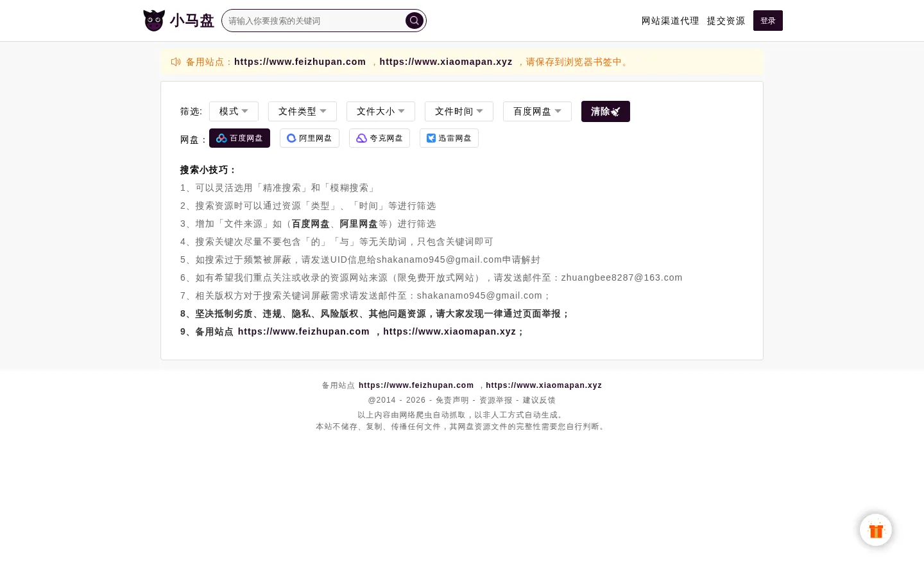This screenshot has height=578, width=924.
Task: Focus the keyword search input field
Action: 314,21
